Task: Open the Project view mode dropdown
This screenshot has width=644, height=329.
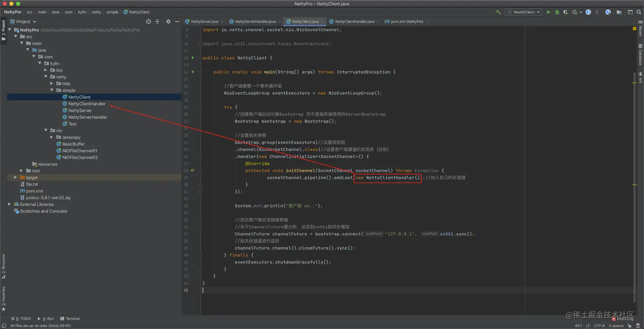Action: pyautogui.click(x=23, y=21)
